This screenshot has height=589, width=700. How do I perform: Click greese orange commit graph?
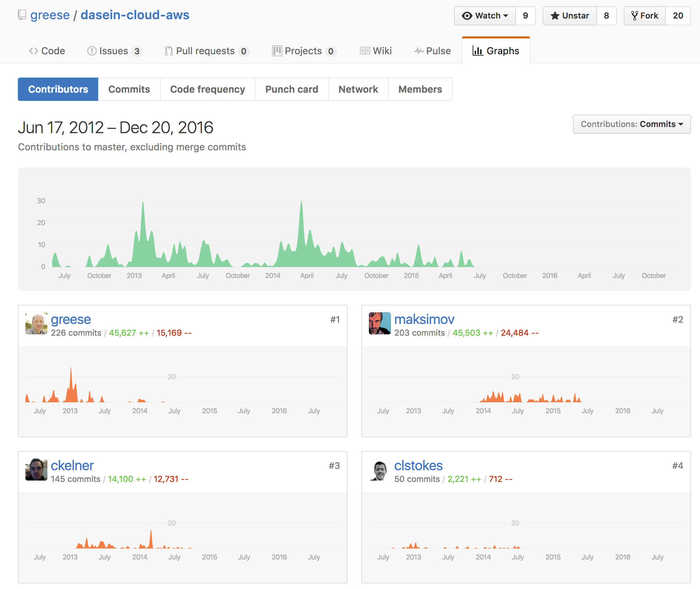tap(183, 392)
